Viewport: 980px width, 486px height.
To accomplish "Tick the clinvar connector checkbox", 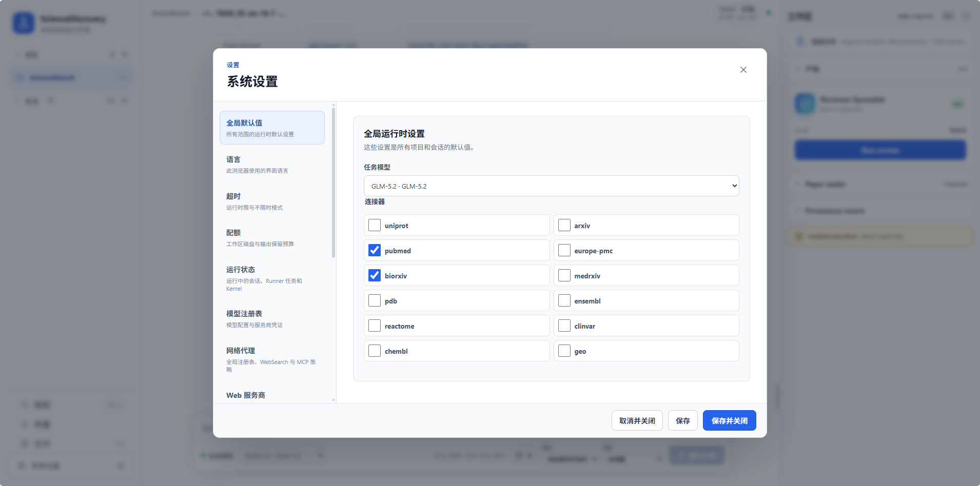I will tap(564, 326).
